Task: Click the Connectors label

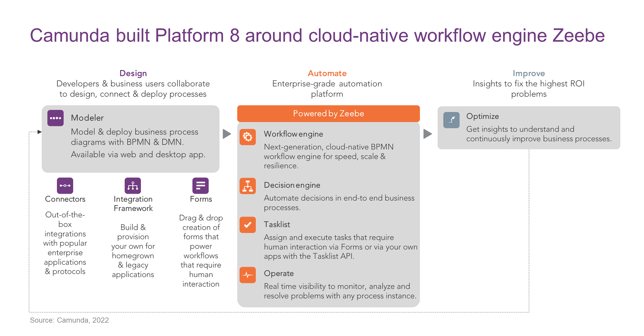Action: tap(65, 199)
